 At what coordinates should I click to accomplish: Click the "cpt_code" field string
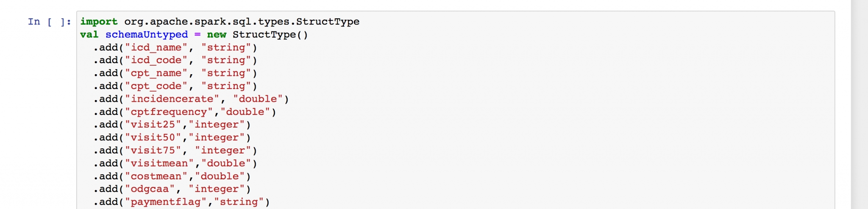pyautogui.click(x=156, y=86)
